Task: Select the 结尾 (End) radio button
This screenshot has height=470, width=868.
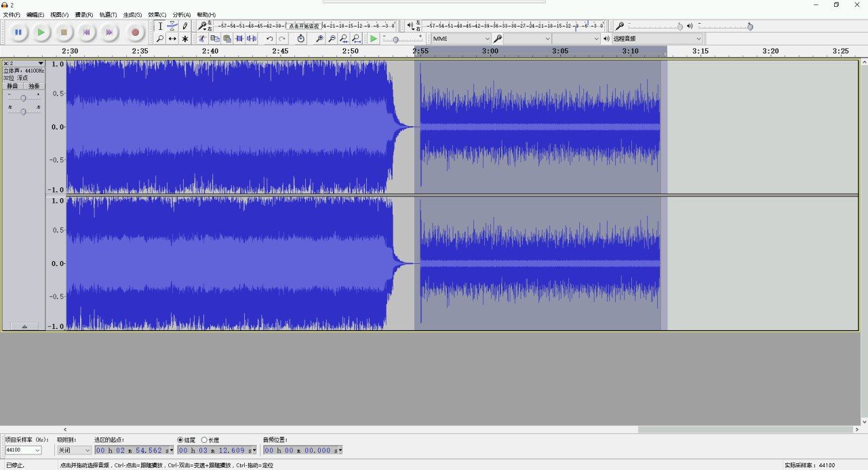Action: (x=180, y=440)
